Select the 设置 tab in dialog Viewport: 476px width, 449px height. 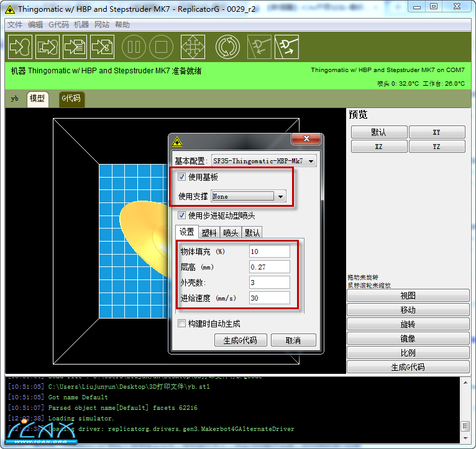pyautogui.click(x=186, y=232)
